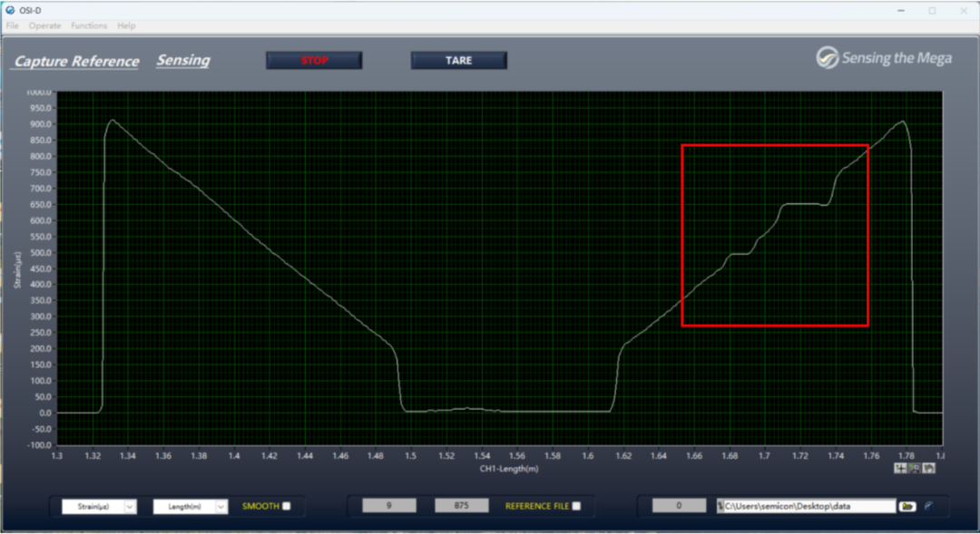Click the refresh icon right of folder button

[x=929, y=506]
